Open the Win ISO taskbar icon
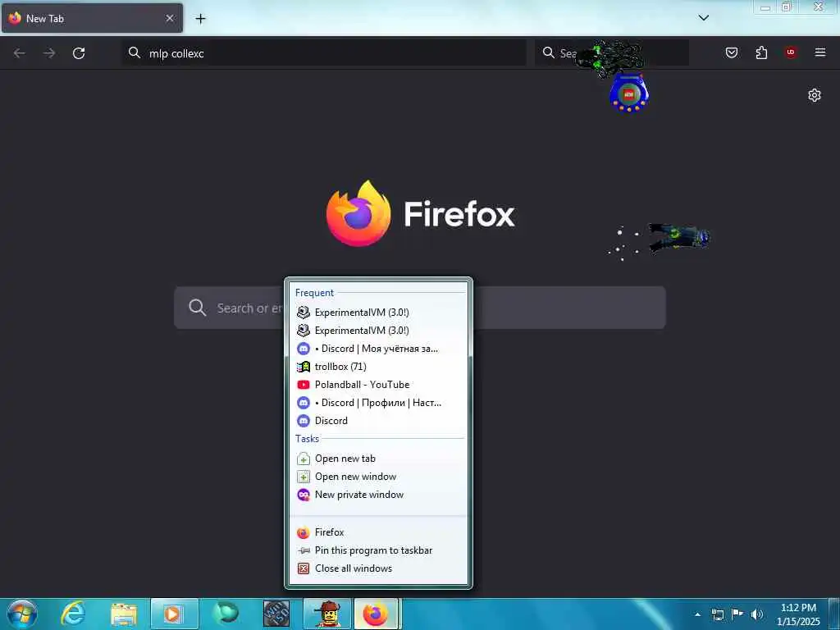840x630 pixels. click(x=276, y=614)
